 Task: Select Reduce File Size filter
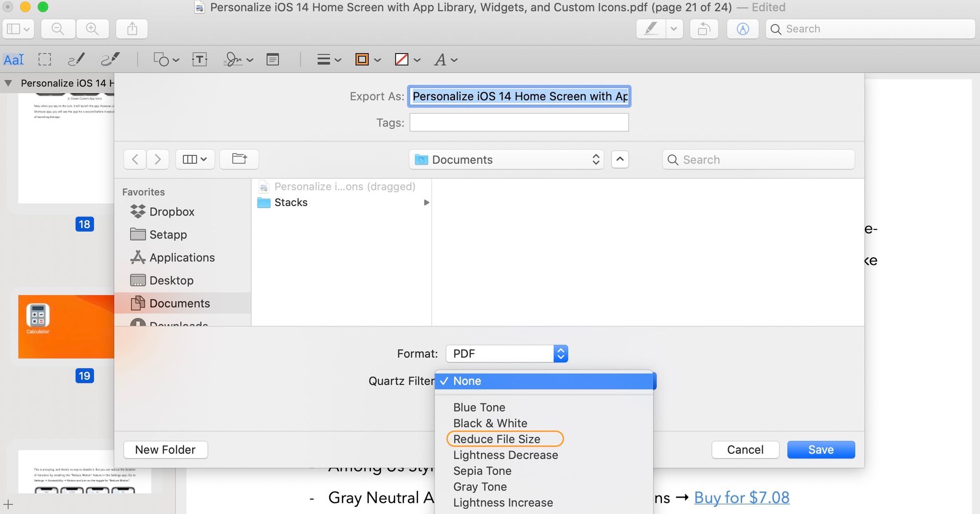click(496, 439)
